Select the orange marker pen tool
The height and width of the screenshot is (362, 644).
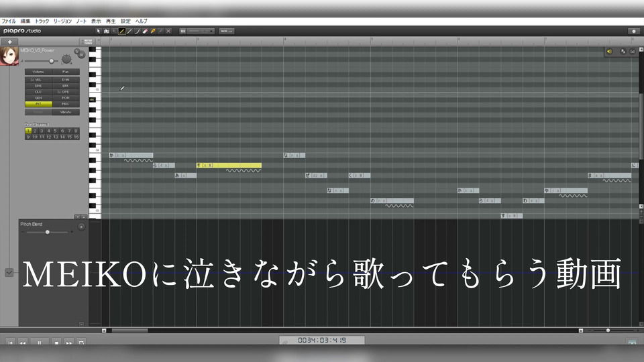(x=153, y=32)
